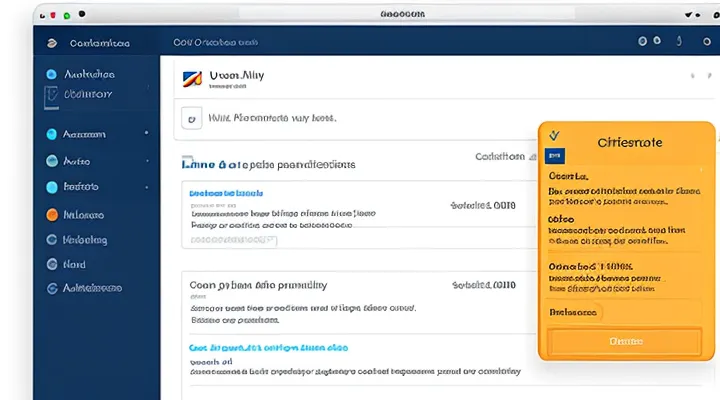Click the small blue square icon in orange panel
Screen dimensions: 720x400
556,156
